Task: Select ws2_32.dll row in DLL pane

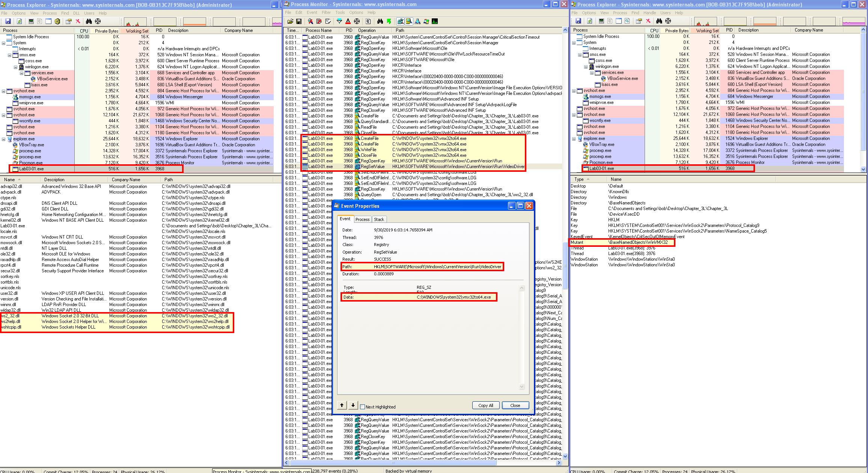Action: pos(117,316)
